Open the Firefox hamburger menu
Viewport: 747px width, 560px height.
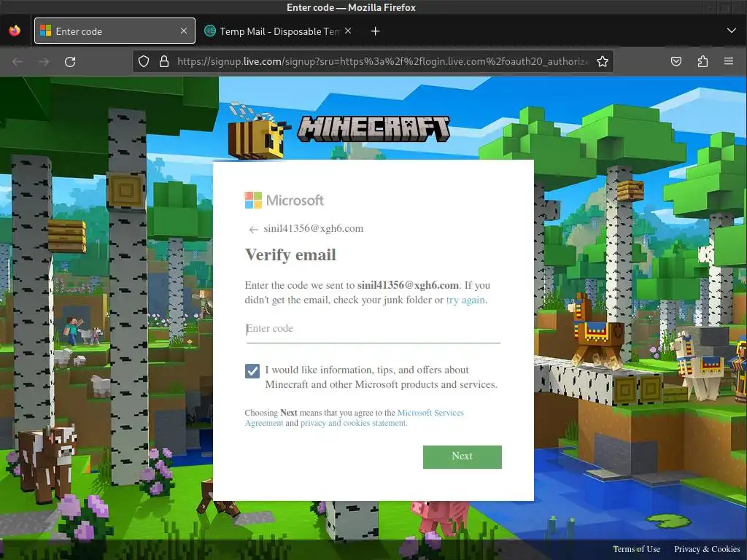click(729, 61)
